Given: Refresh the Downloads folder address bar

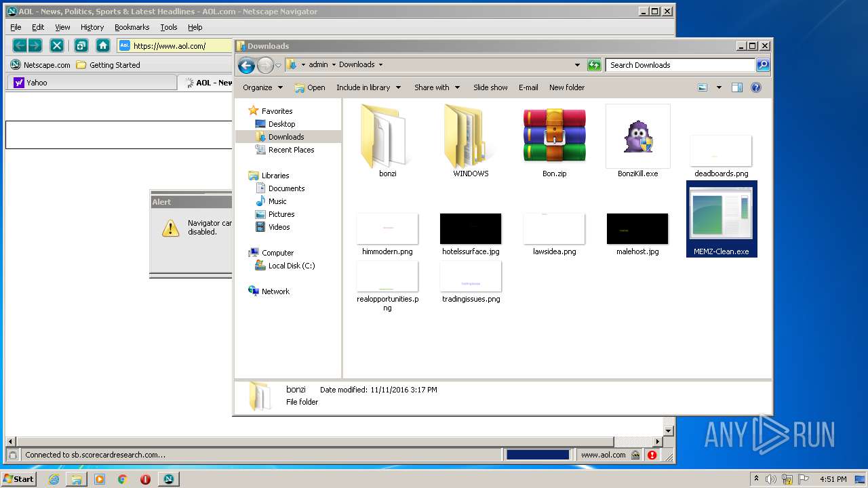Looking at the screenshot, I should 594,65.
